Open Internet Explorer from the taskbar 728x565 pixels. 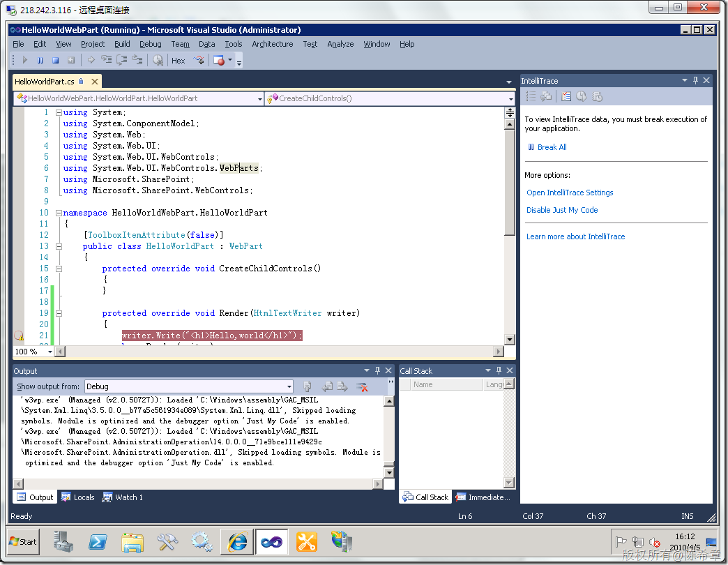tap(238, 542)
